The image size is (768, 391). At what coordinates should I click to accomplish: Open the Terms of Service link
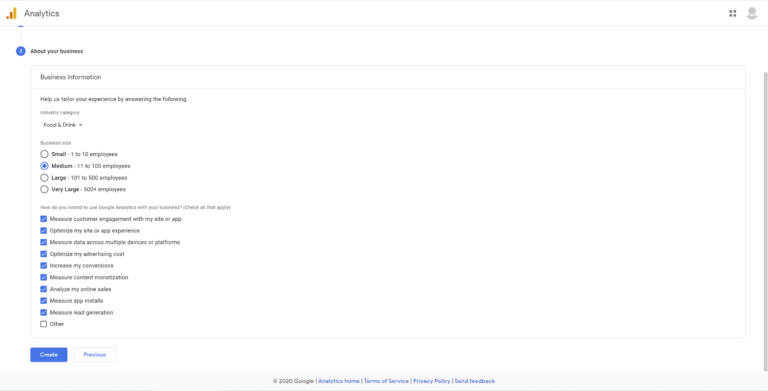(x=386, y=381)
